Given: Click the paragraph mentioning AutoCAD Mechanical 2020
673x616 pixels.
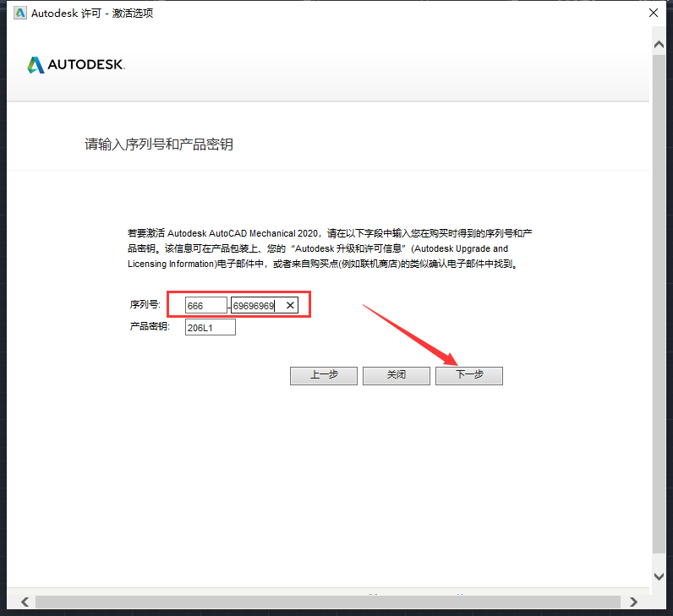Looking at the screenshot, I should [330, 248].
